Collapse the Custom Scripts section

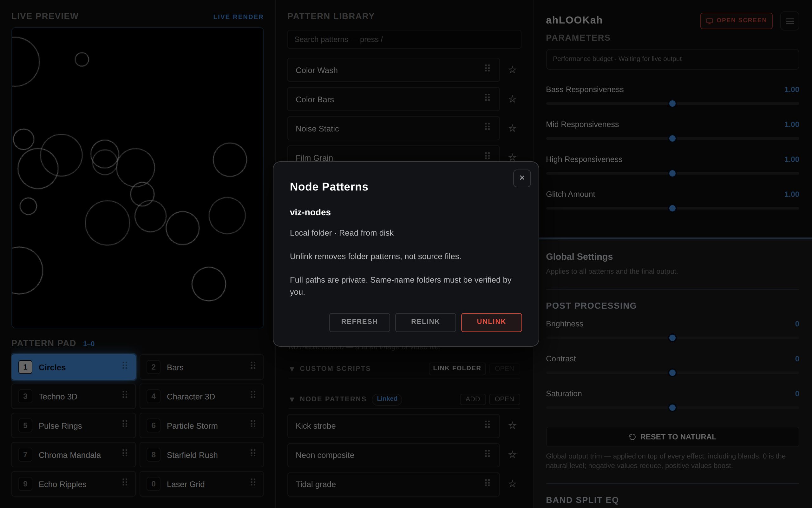(292, 369)
